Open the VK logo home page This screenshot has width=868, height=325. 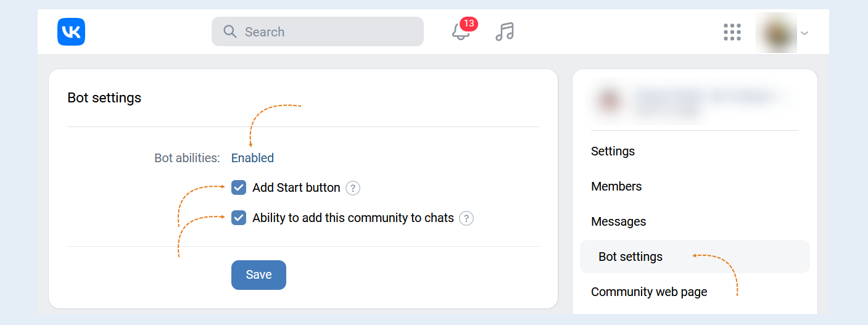click(x=71, y=31)
